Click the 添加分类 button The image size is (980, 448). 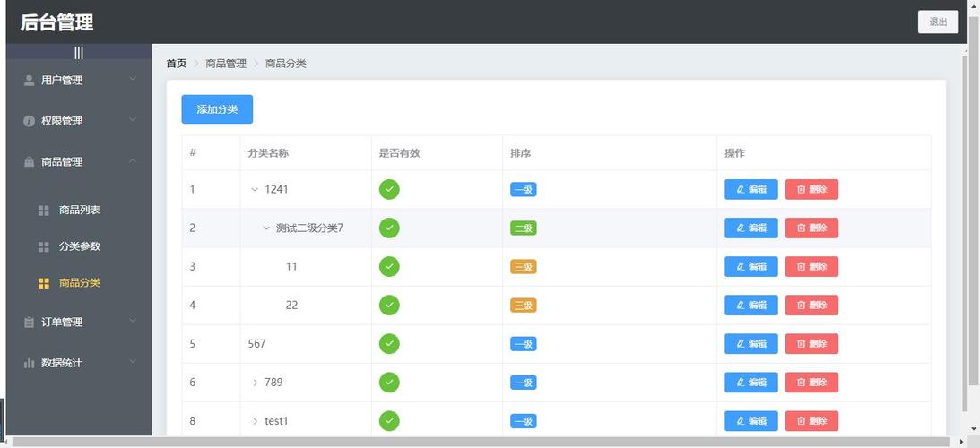click(x=217, y=109)
